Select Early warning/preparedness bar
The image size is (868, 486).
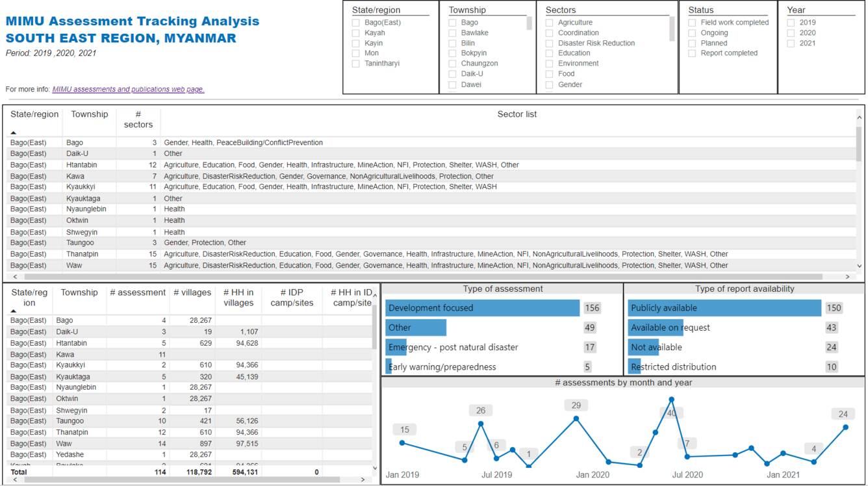click(389, 366)
